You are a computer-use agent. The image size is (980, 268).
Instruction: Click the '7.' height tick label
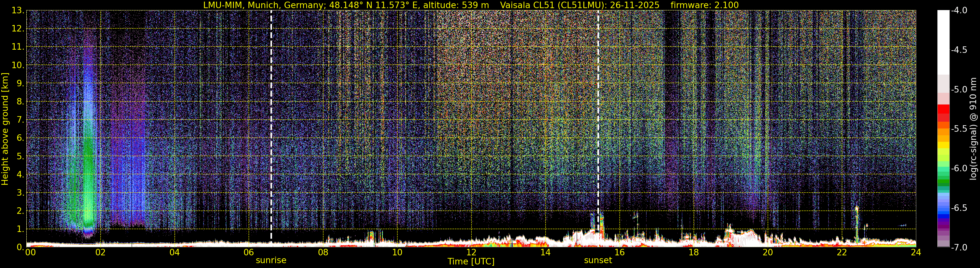[x=20, y=120]
